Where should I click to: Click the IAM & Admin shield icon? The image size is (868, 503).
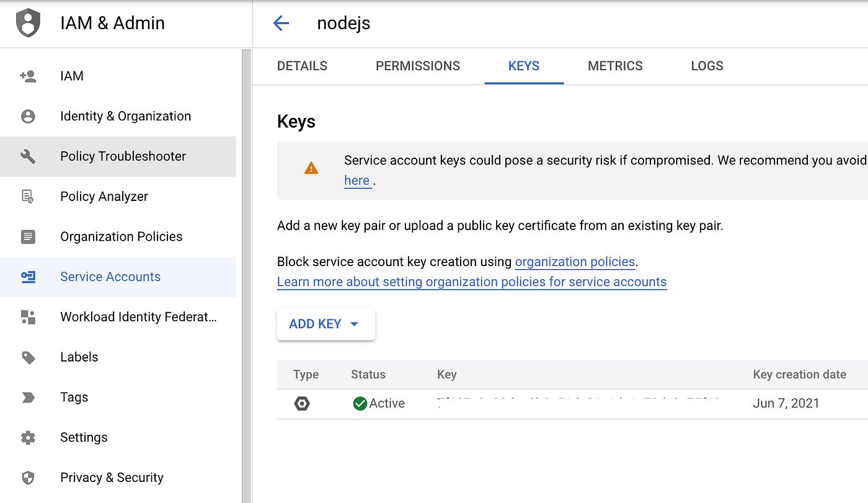pyautogui.click(x=28, y=23)
